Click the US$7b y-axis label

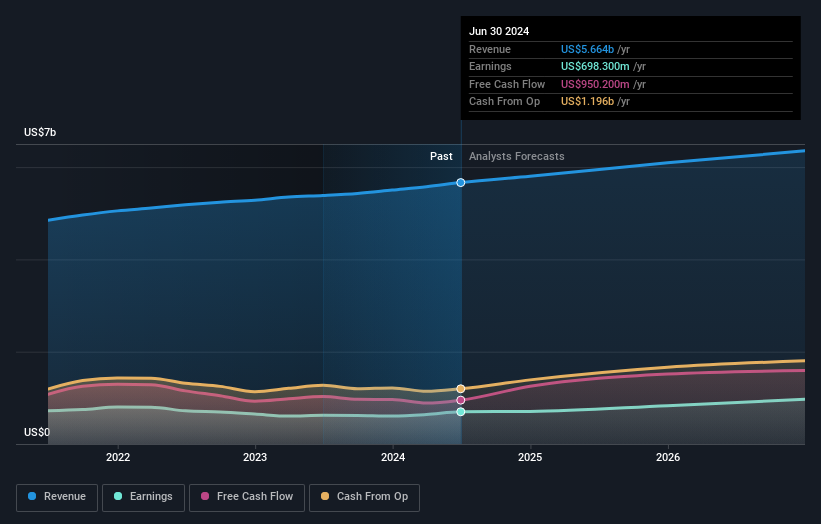click(x=40, y=132)
